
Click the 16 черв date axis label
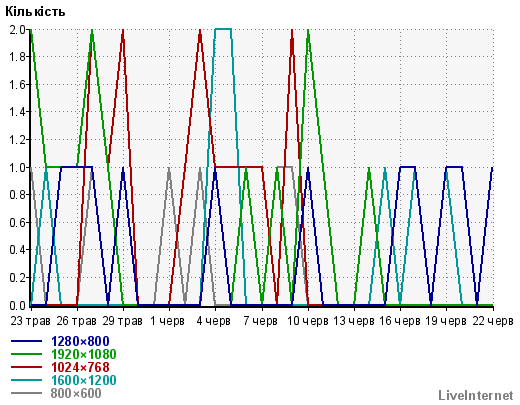[400, 321]
